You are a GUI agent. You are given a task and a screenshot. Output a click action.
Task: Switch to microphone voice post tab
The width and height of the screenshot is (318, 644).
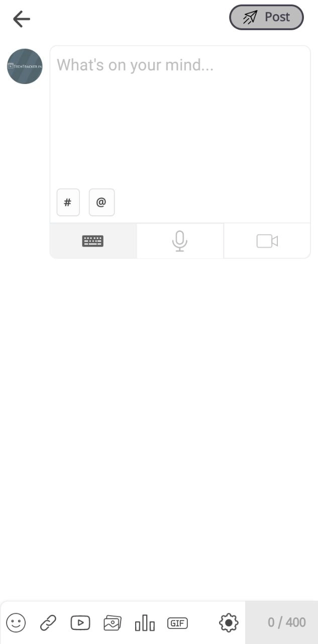point(180,241)
